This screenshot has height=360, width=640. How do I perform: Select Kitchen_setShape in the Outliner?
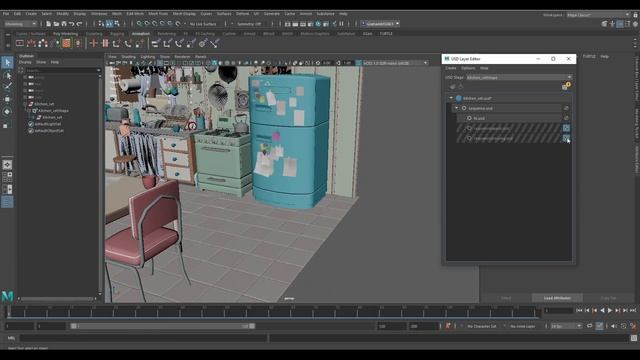[53, 111]
